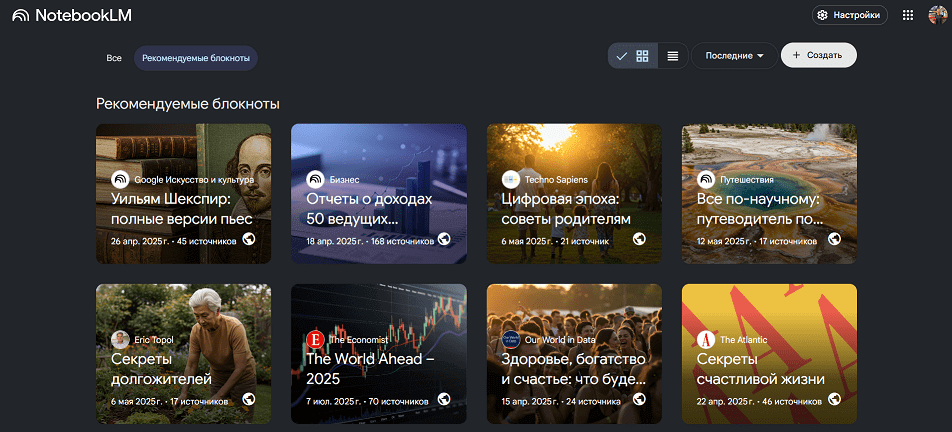
Task: Click the globe icon on The World Ahead card
Action: pyautogui.click(x=444, y=399)
